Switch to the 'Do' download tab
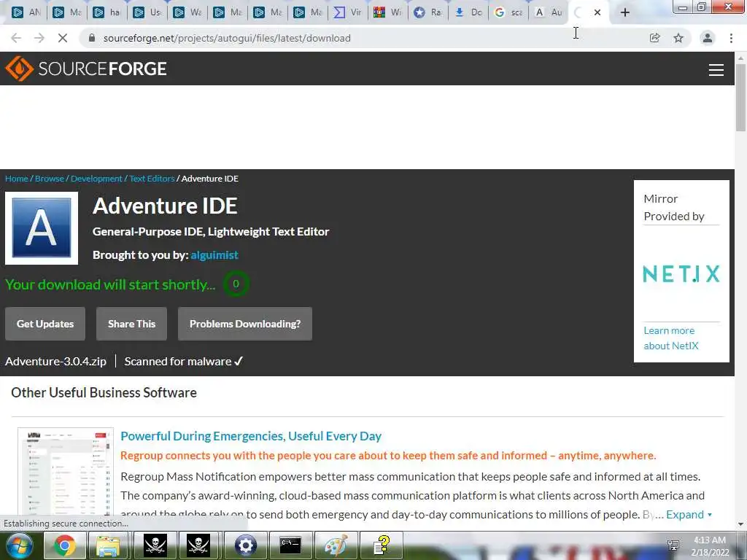The image size is (747, 560). (x=468, y=12)
